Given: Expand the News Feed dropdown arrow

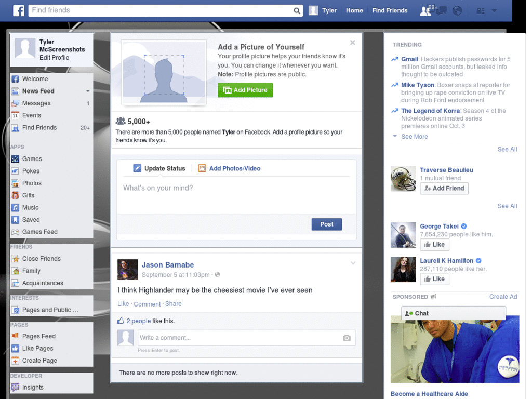Looking at the screenshot, I should [x=88, y=91].
